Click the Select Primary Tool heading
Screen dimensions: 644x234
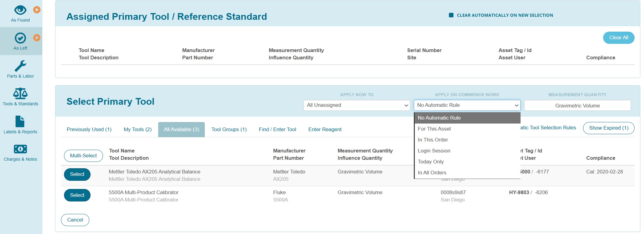click(x=110, y=101)
